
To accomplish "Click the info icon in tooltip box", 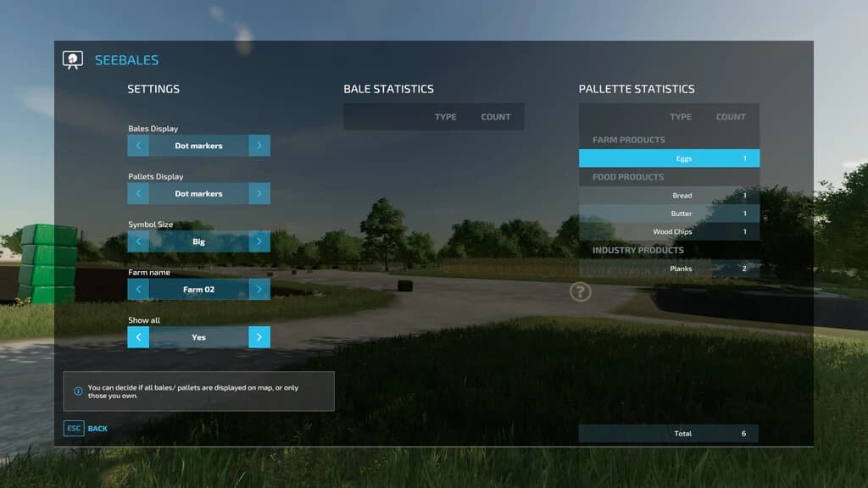I will pyautogui.click(x=78, y=391).
